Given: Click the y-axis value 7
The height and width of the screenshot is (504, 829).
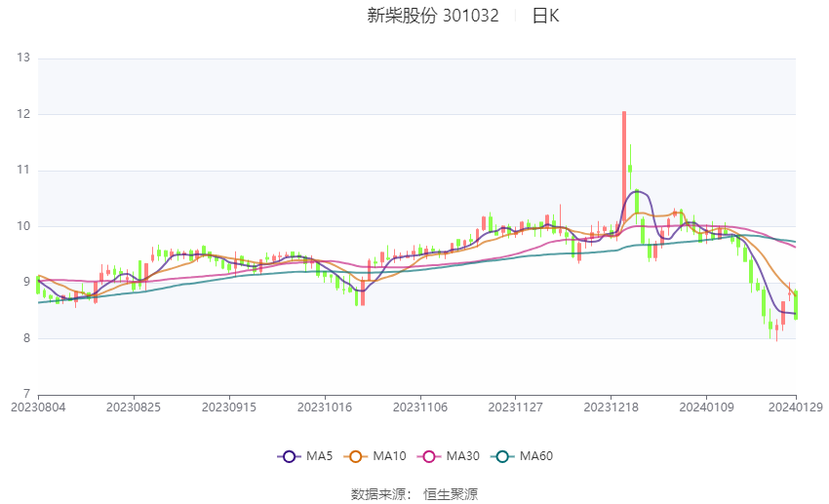Looking at the screenshot, I should tap(26, 394).
